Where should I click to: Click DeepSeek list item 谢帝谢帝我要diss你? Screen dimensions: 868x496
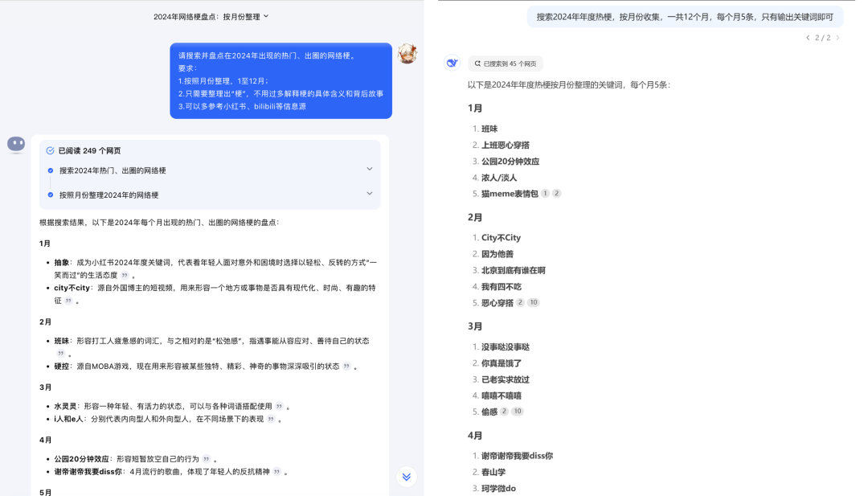tap(517, 456)
